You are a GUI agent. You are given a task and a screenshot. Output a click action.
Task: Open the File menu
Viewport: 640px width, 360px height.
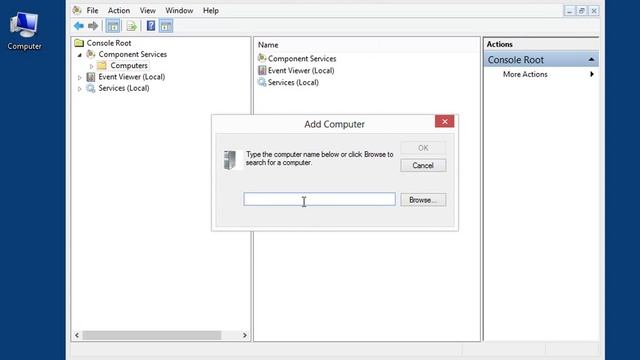point(92,11)
